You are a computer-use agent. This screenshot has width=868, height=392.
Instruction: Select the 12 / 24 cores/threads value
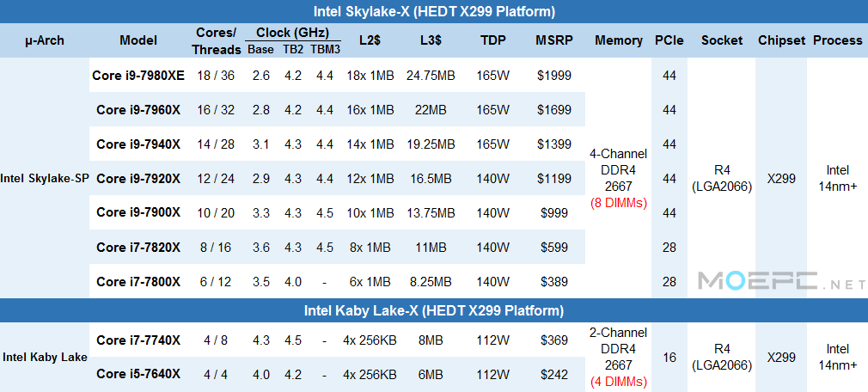coord(216,178)
